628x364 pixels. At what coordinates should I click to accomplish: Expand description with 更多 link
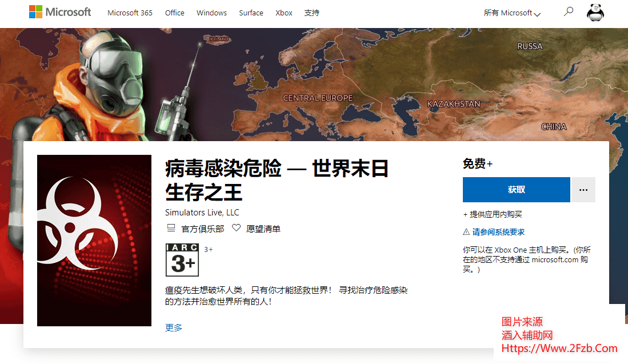point(174,327)
